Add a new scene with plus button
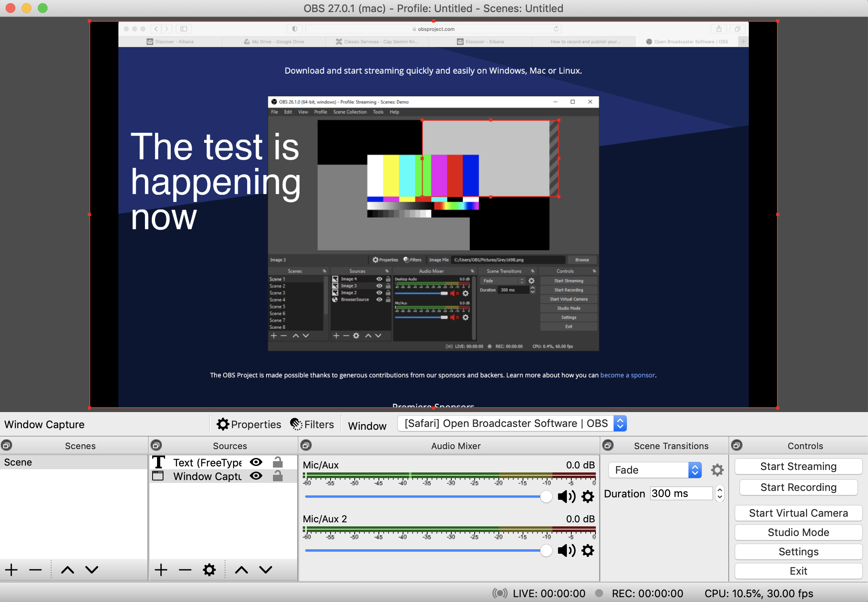The image size is (868, 602). pyautogui.click(x=11, y=570)
